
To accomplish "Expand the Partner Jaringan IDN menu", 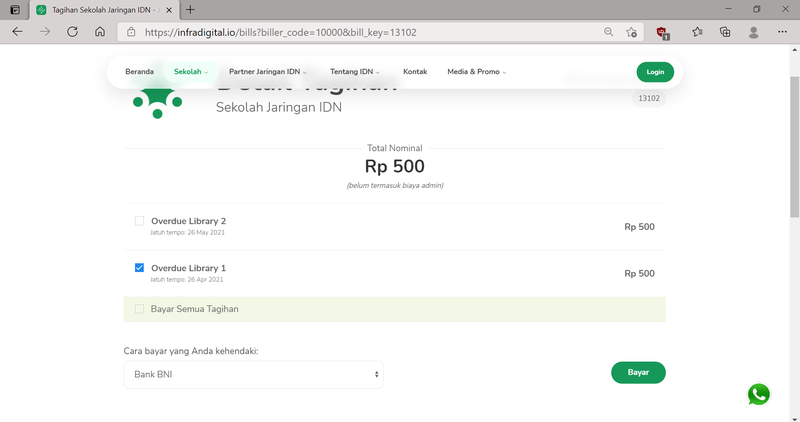I will tap(268, 71).
